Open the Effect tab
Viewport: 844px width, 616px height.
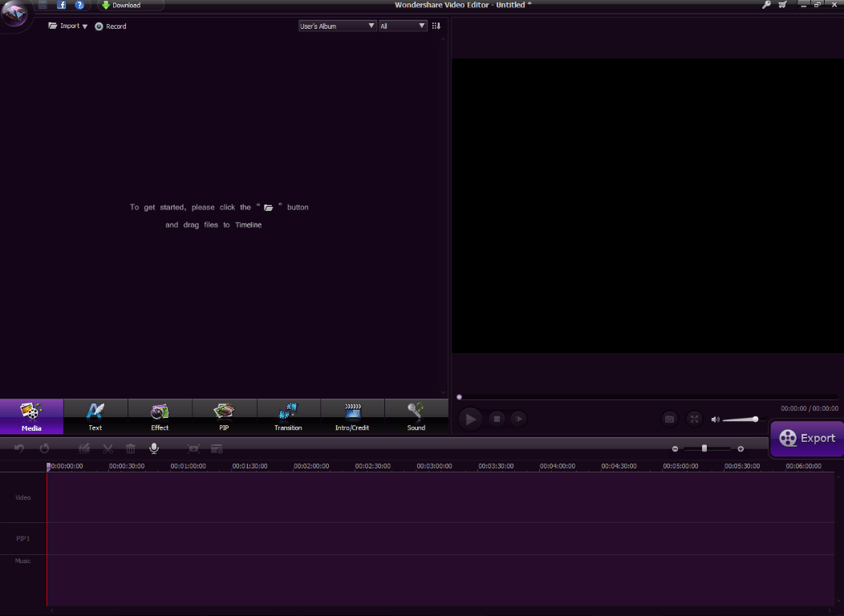(160, 416)
